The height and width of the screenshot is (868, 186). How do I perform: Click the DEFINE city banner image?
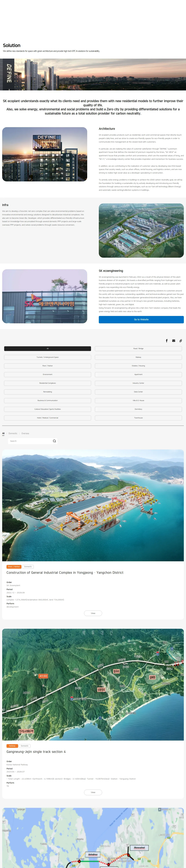tap(93, 75)
